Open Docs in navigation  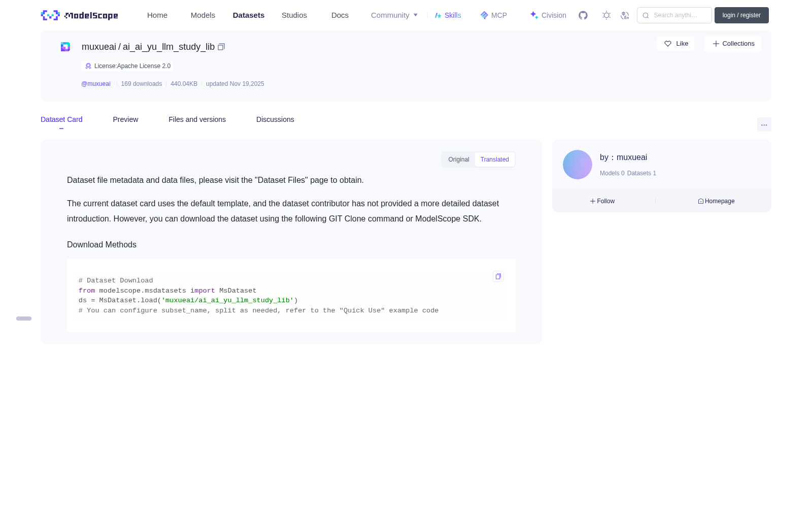(340, 15)
